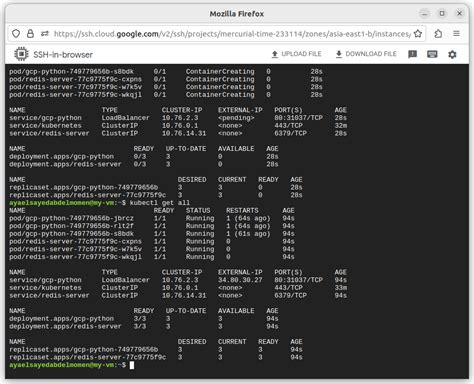Click 'LoadBalancer' type in lower services table
This screenshot has width=474, height=384.
point(126,280)
